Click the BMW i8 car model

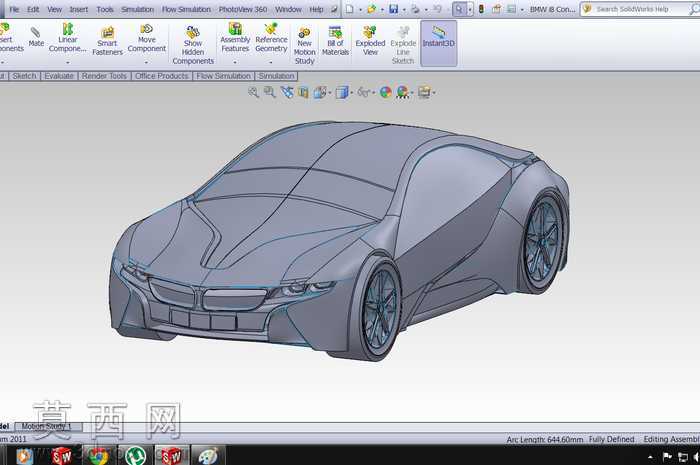point(339,241)
